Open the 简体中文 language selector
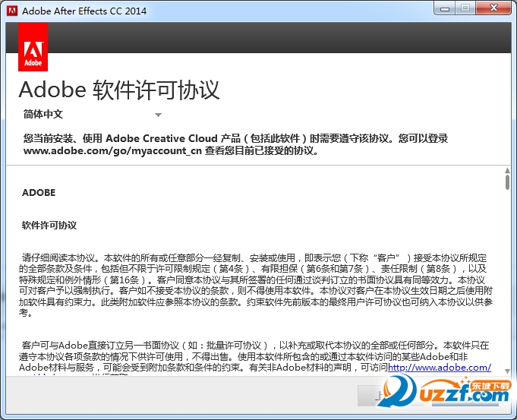Screen dimensions: 517x420 click(44, 115)
